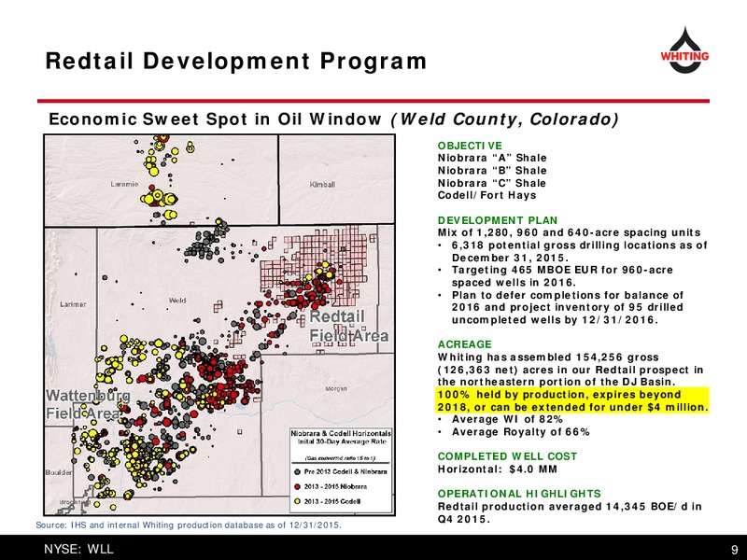747x560 pixels.
Task: Click the 'Redtail Development Program' title
Action: (x=236, y=61)
